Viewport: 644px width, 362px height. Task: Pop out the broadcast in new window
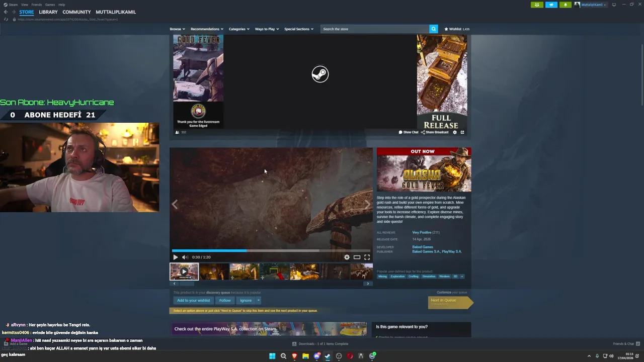coord(462,132)
